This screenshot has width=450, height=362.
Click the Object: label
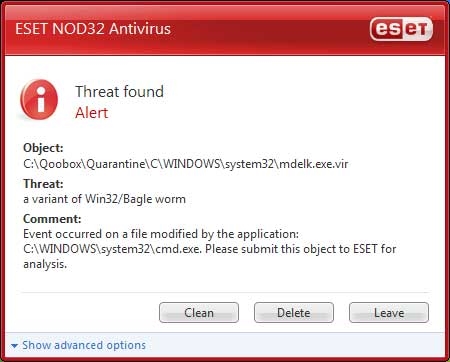coord(43,148)
